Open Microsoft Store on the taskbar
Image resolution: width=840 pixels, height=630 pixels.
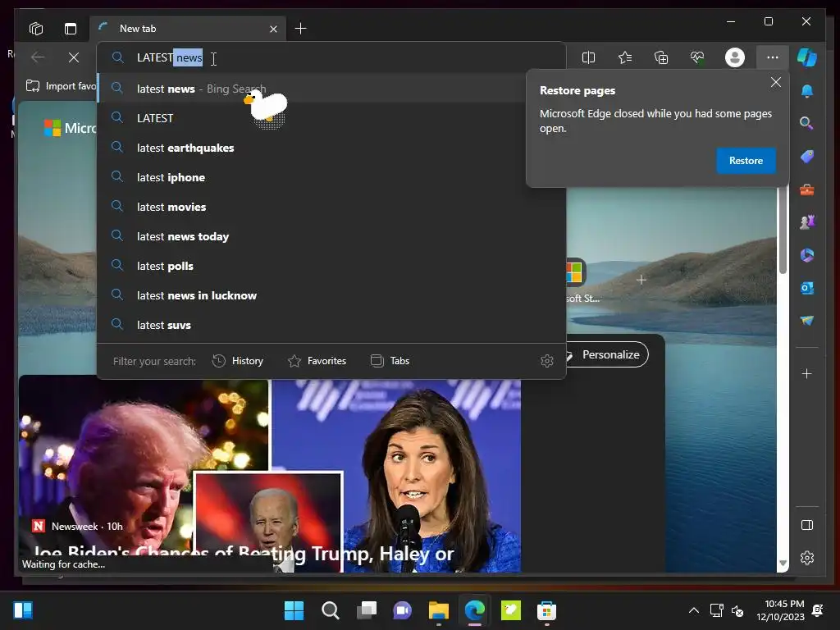[546, 610]
